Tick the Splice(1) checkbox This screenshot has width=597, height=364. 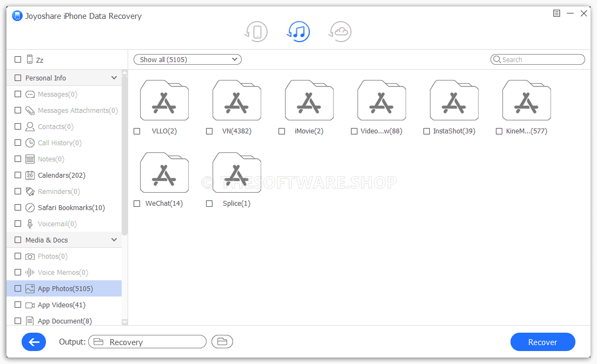coord(209,204)
